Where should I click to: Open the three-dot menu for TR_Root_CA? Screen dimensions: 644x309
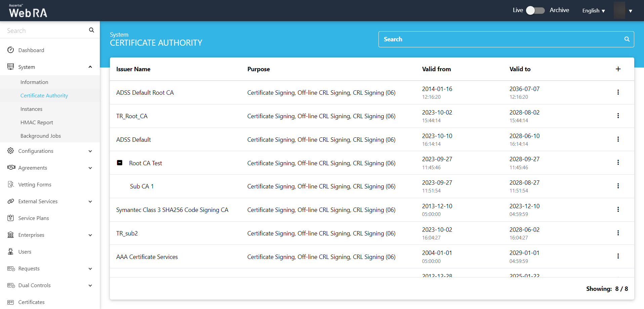(618, 116)
